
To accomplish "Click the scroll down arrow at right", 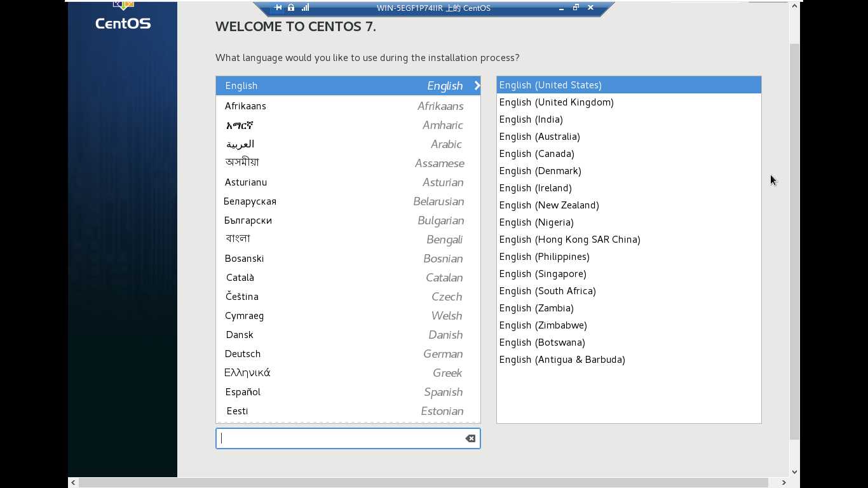I will 794,472.
